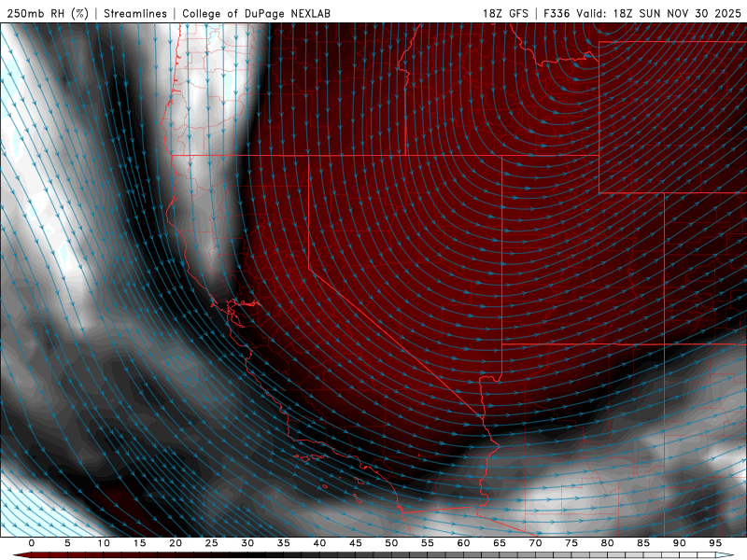Click the "College of DuPage NEXLAB" text
Image resolution: width=747 pixels, height=560 pixels.
(x=256, y=13)
